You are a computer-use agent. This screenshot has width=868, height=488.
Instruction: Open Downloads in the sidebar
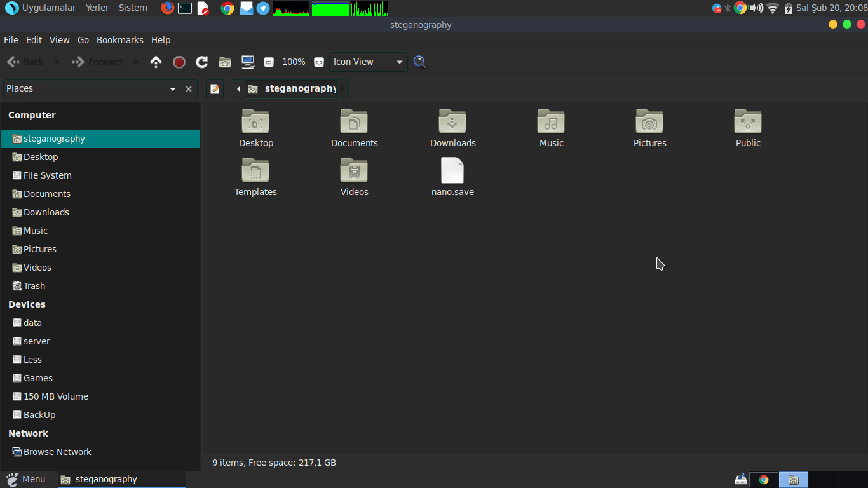click(x=100, y=212)
